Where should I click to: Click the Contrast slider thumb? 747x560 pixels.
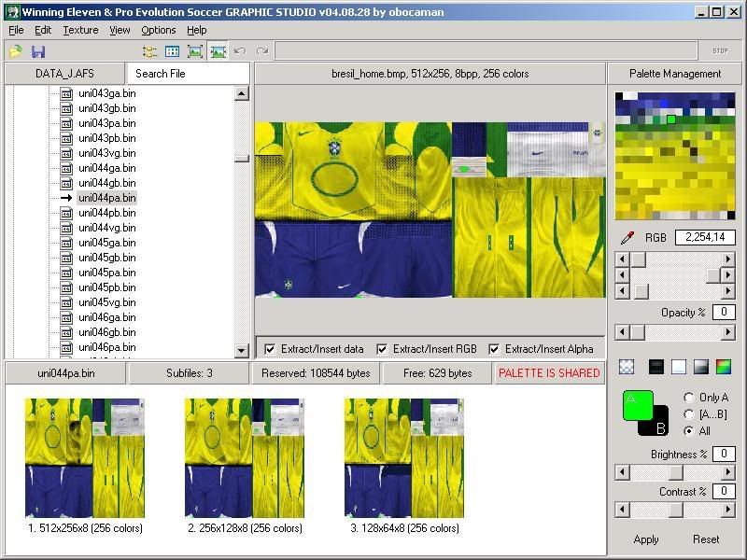tap(675, 510)
